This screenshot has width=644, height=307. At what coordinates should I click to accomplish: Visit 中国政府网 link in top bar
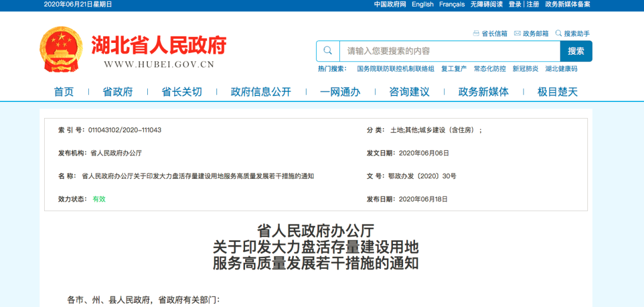click(390, 4)
